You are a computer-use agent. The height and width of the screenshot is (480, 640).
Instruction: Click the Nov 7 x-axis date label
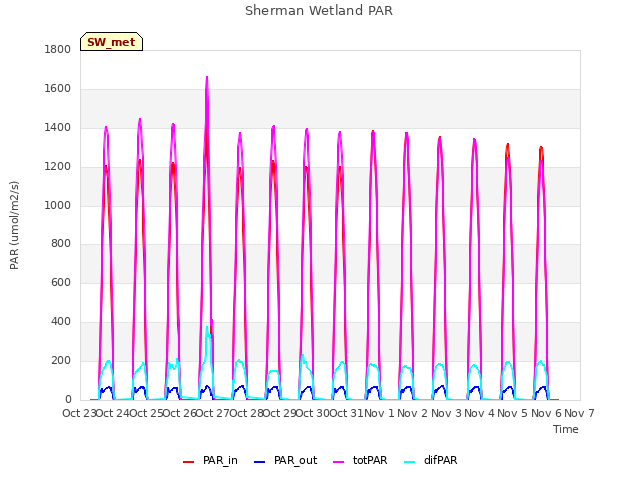(579, 413)
